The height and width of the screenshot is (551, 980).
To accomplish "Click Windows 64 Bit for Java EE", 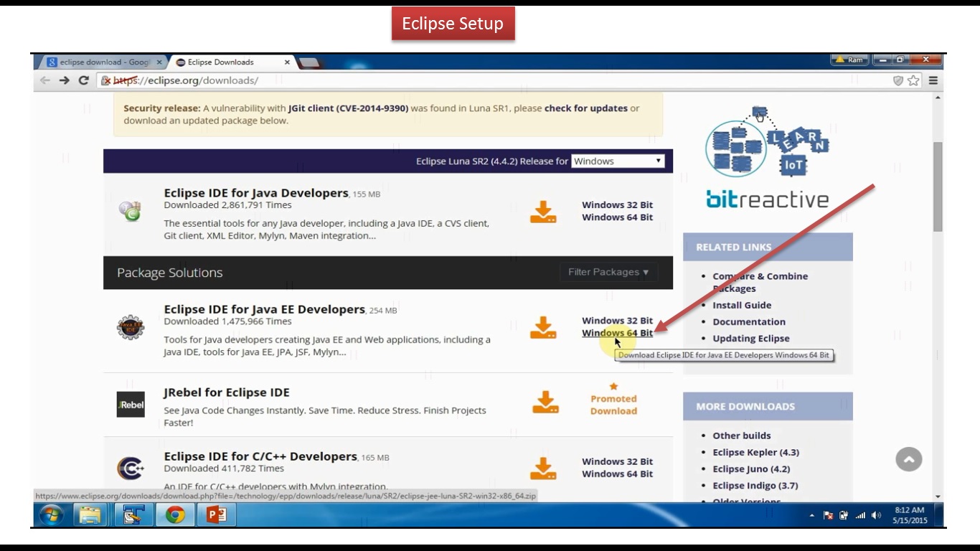I will [617, 333].
